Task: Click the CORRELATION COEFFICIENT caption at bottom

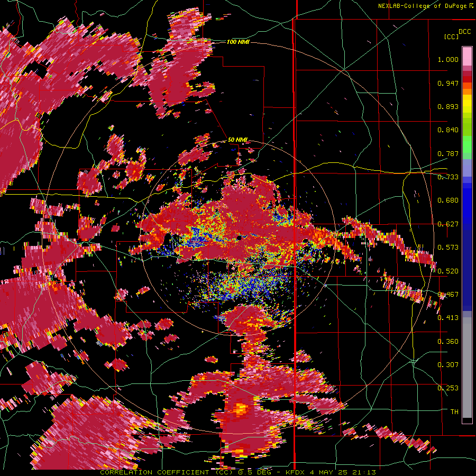Action: pos(238,472)
